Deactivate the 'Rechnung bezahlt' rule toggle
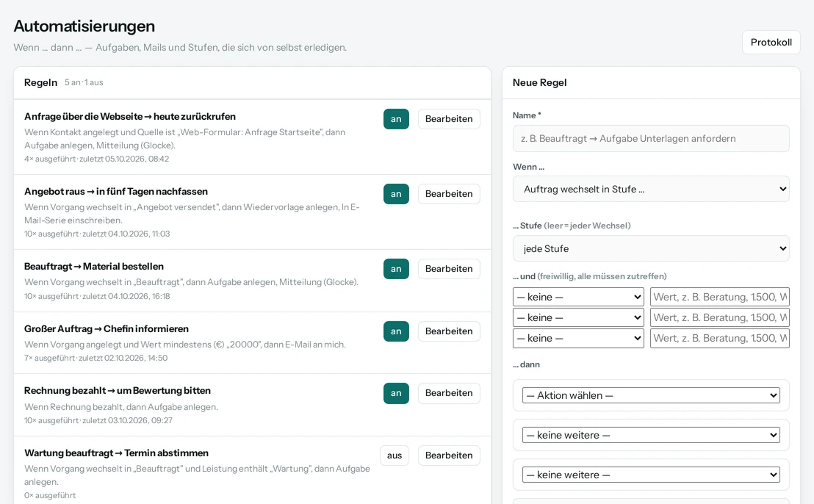The height and width of the screenshot is (504, 814). [396, 393]
